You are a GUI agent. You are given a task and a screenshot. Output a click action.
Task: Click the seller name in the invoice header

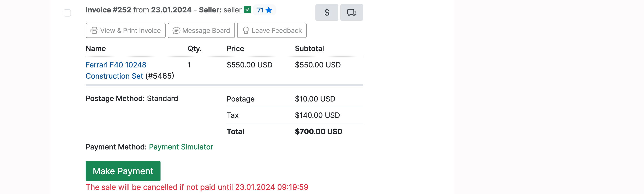(232, 10)
